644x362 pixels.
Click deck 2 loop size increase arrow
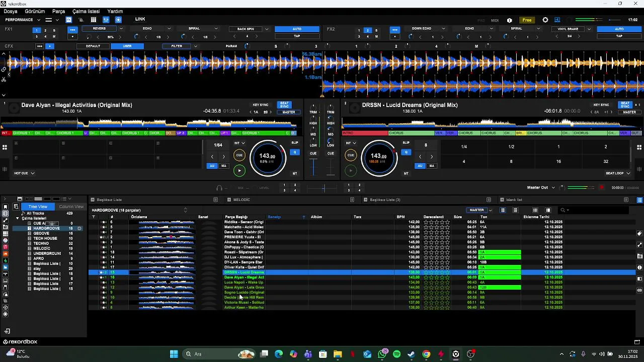point(432,157)
